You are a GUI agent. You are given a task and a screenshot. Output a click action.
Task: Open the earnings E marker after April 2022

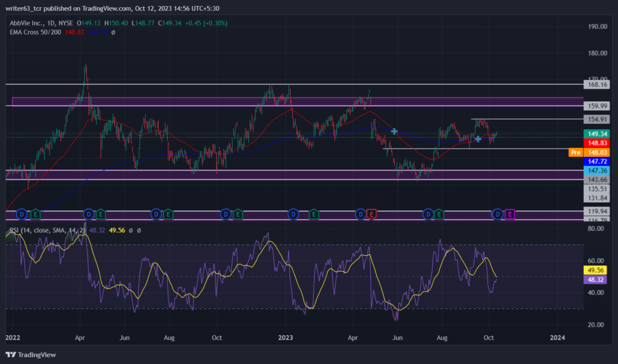coord(101,214)
